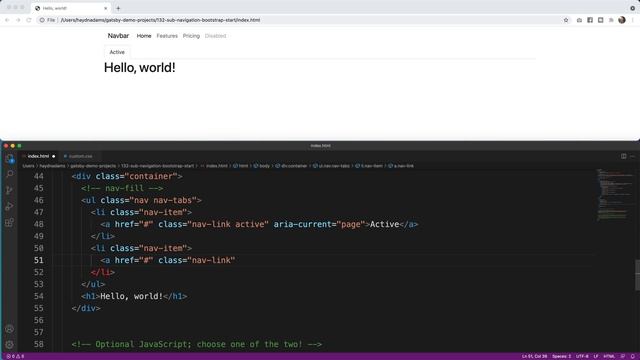Viewport: 640px width, 360px height.
Task: Split the editor to the right
Action: click(x=624, y=156)
